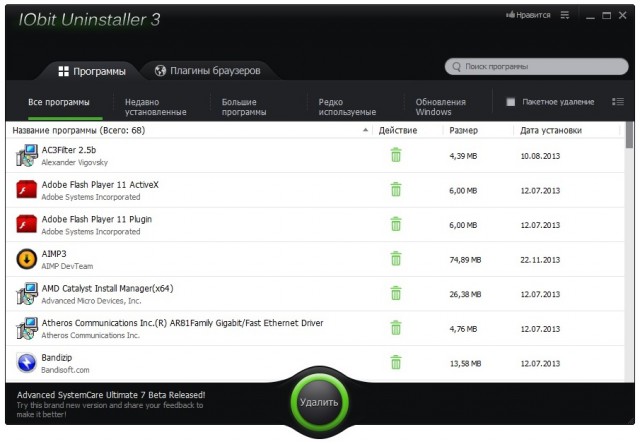Click trash icon for AMD Catalyst Install Manager
This screenshot has width=640, height=444.
point(396,294)
